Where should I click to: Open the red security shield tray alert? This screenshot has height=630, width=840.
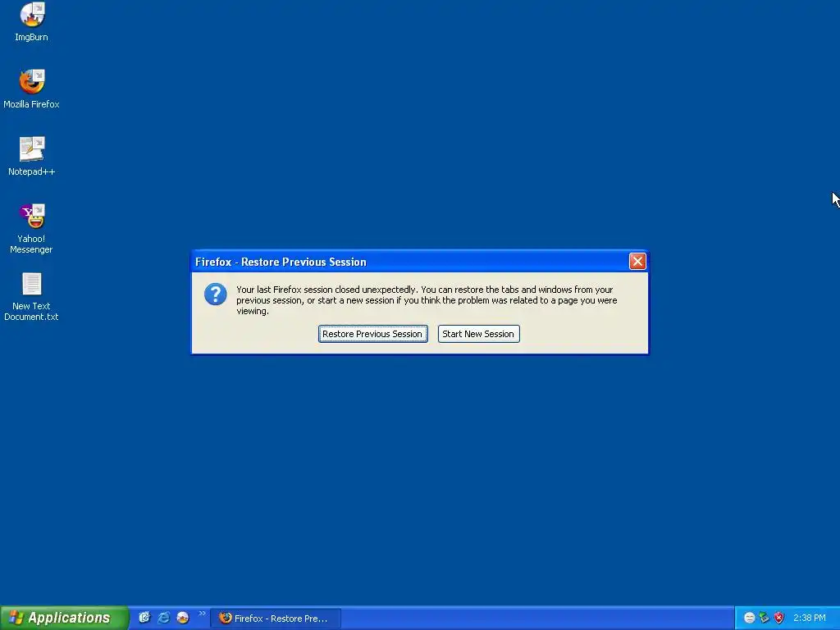pyautogui.click(x=779, y=619)
